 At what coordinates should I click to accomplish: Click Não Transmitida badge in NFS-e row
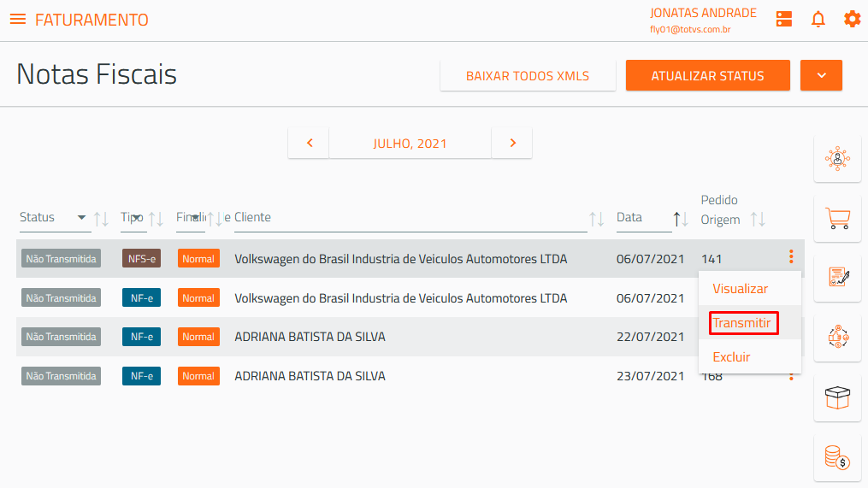point(61,258)
